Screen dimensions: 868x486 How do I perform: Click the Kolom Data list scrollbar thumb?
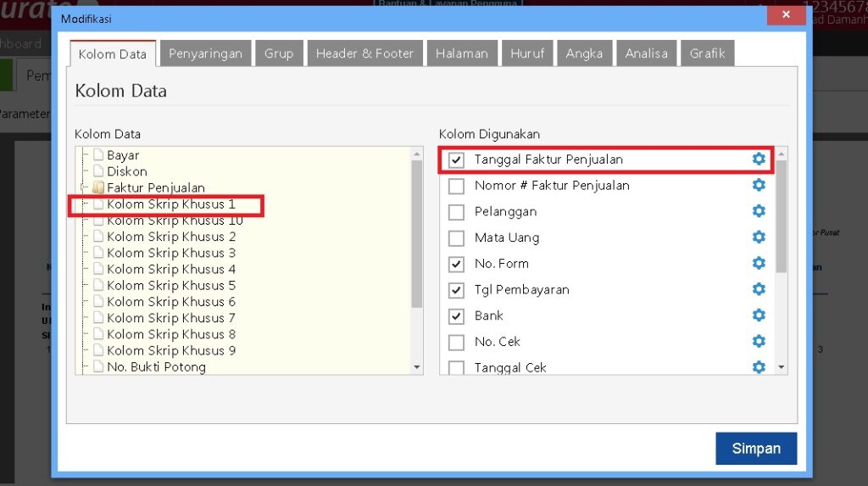[417, 234]
